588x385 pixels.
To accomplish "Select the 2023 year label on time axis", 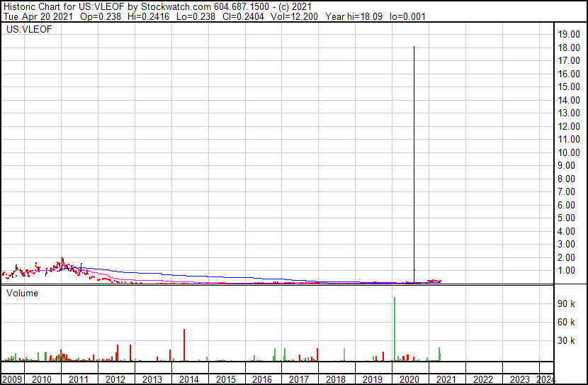I will [x=520, y=379].
